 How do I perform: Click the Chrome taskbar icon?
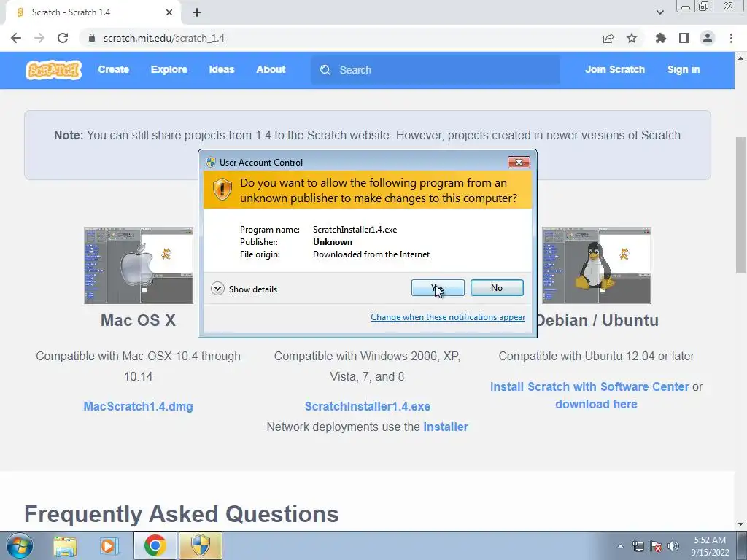[x=155, y=545]
